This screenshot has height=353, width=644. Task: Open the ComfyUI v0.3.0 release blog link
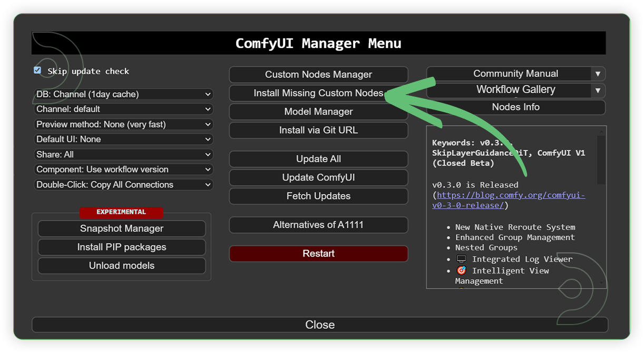point(509,195)
